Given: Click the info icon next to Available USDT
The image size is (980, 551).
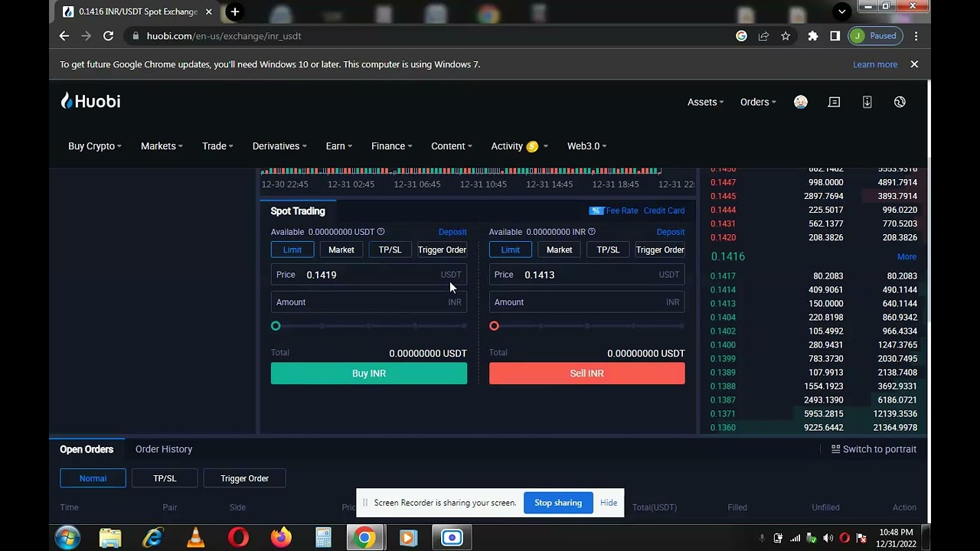Looking at the screenshot, I should [x=381, y=232].
